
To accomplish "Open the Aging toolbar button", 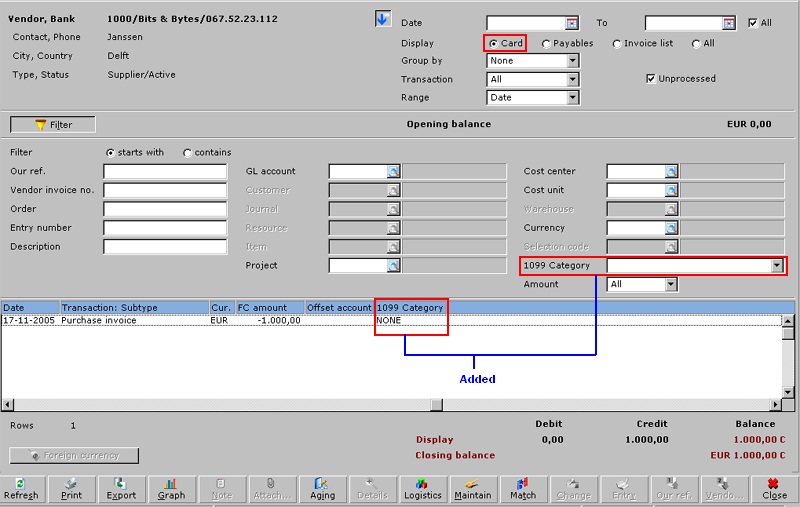I will (x=323, y=490).
